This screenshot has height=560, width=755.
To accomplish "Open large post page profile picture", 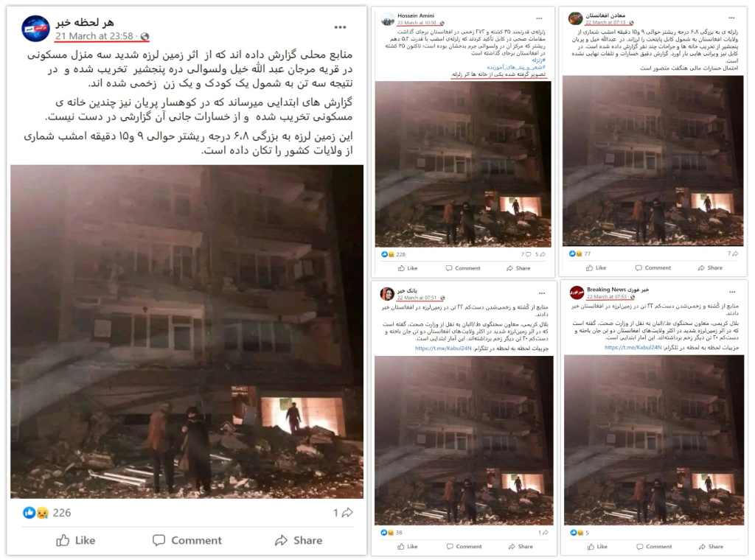I will [x=35, y=29].
